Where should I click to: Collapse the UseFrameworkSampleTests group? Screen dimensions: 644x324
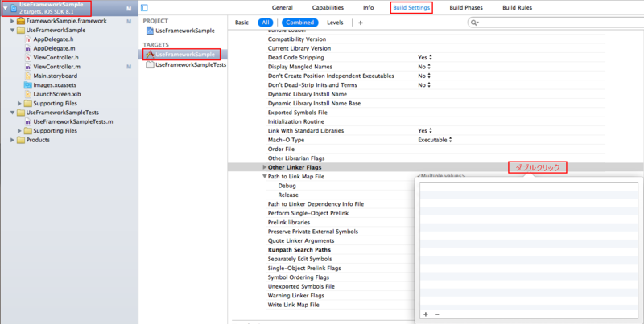coord(13,113)
